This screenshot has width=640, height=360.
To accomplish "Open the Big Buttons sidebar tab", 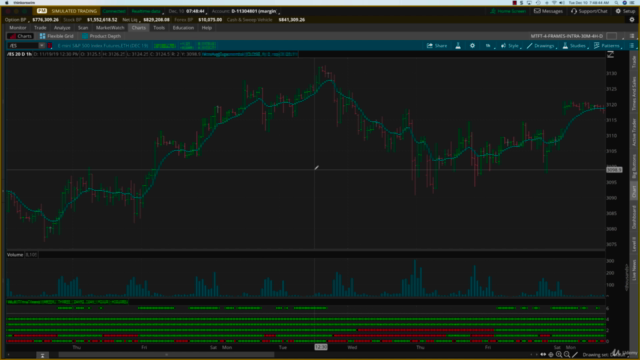I will [634, 166].
